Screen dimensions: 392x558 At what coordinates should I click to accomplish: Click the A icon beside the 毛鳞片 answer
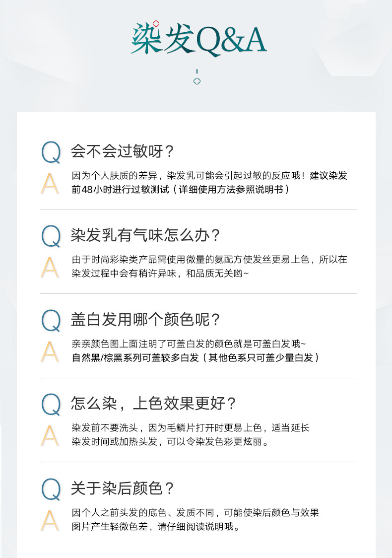pos(50,435)
